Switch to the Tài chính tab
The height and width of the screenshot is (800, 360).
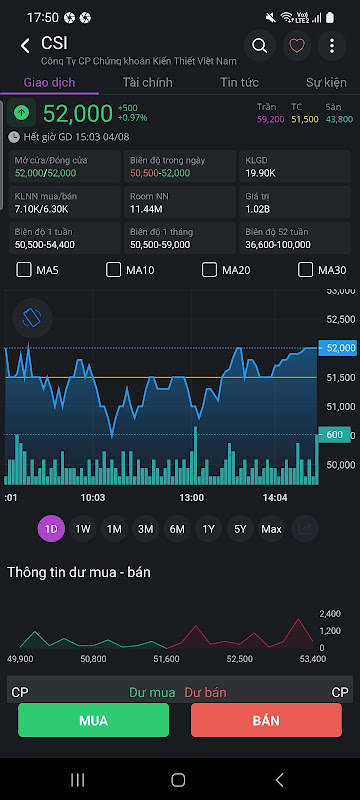pos(147,83)
